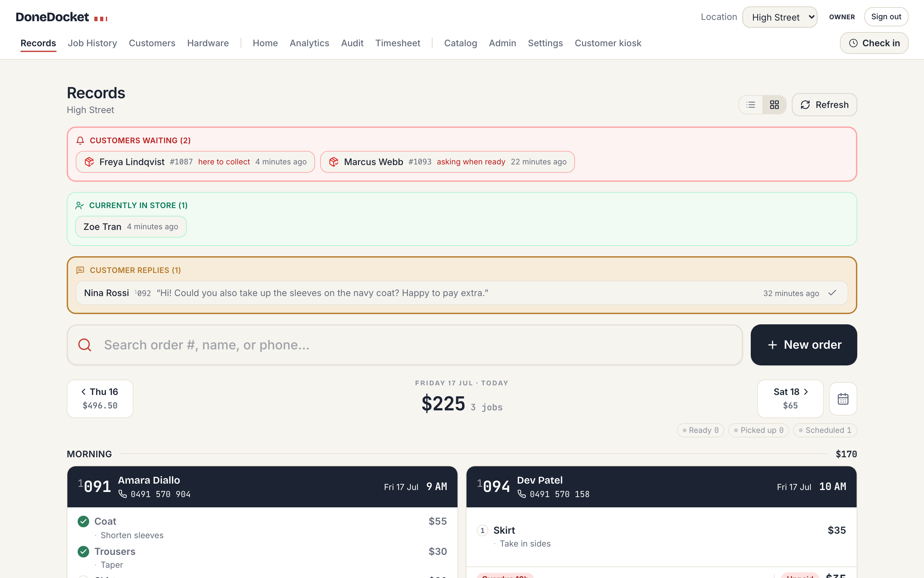Launch the Customer kiosk
Image resolution: width=924 pixels, height=578 pixels.
tap(608, 43)
